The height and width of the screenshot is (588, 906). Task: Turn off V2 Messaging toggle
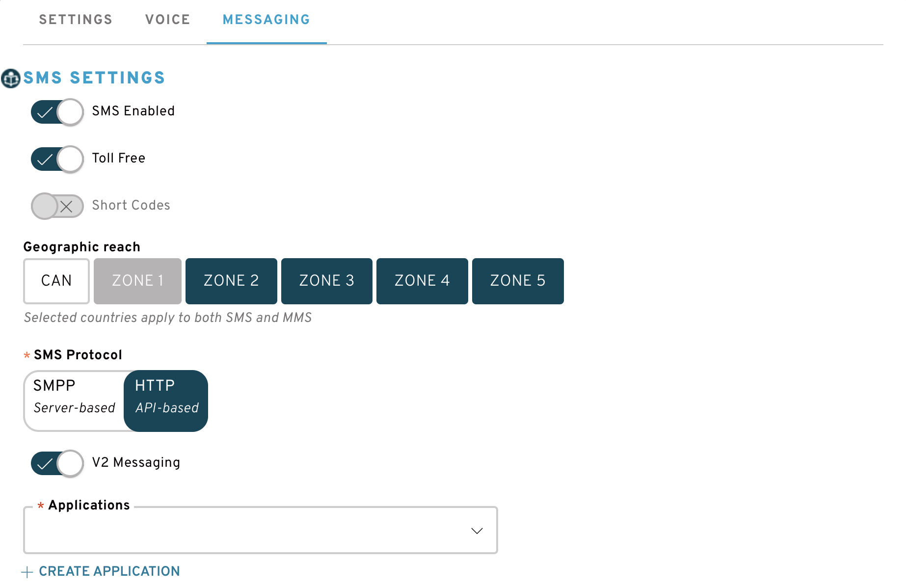[x=57, y=463]
